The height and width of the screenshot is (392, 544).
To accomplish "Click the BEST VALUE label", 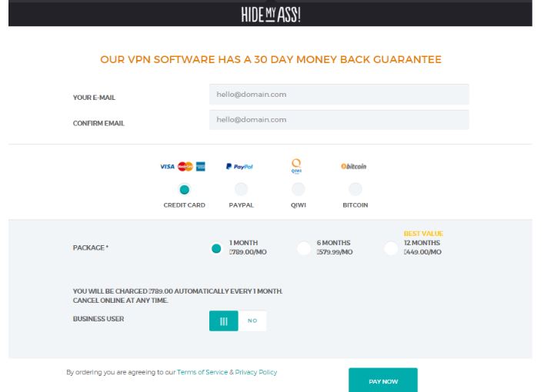I will click(x=423, y=234).
